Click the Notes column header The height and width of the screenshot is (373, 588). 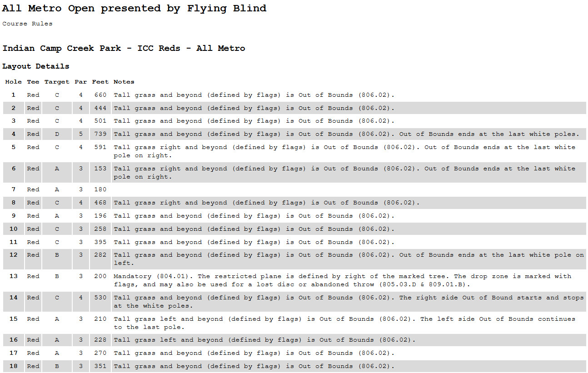pyautogui.click(x=124, y=82)
